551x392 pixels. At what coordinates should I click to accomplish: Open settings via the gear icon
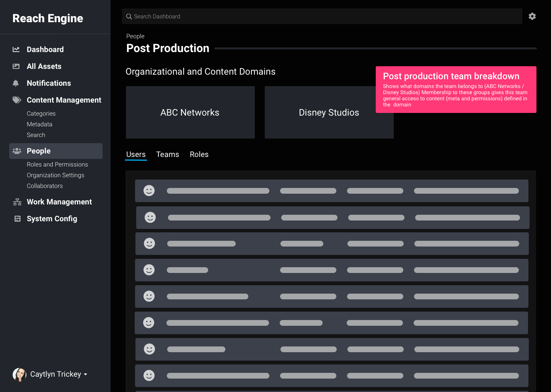(532, 16)
